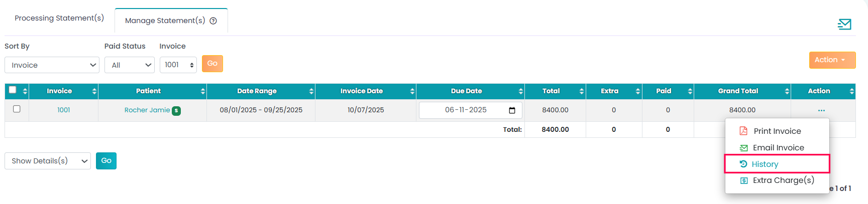The image size is (868, 204).
Task: Click the three-dot action menu for invoice 1001
Action: 821,110
